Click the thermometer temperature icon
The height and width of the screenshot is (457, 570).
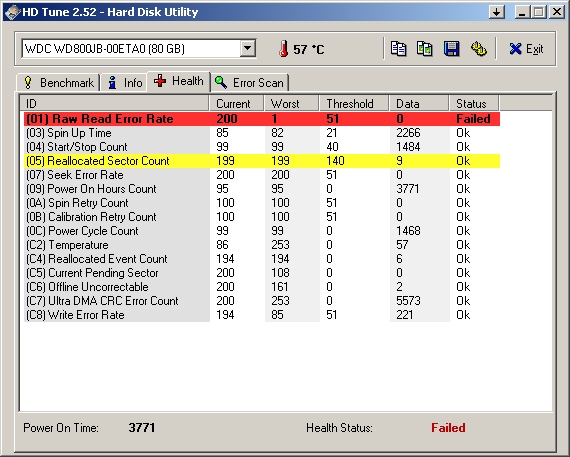(284, 49)
